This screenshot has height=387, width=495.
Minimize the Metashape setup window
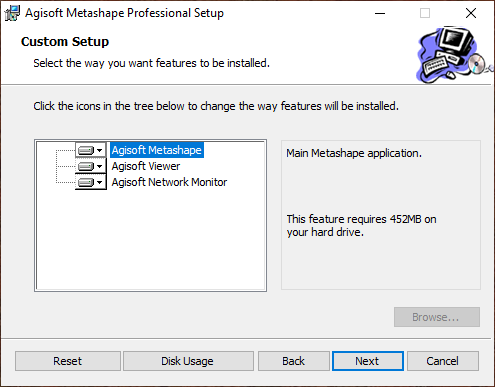pos(380,13)
